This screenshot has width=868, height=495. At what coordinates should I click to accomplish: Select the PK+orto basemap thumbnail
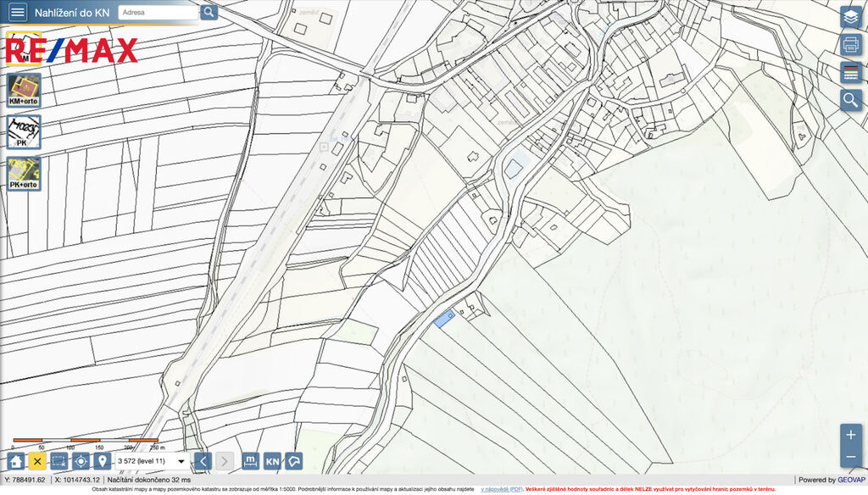coord(24,174)
